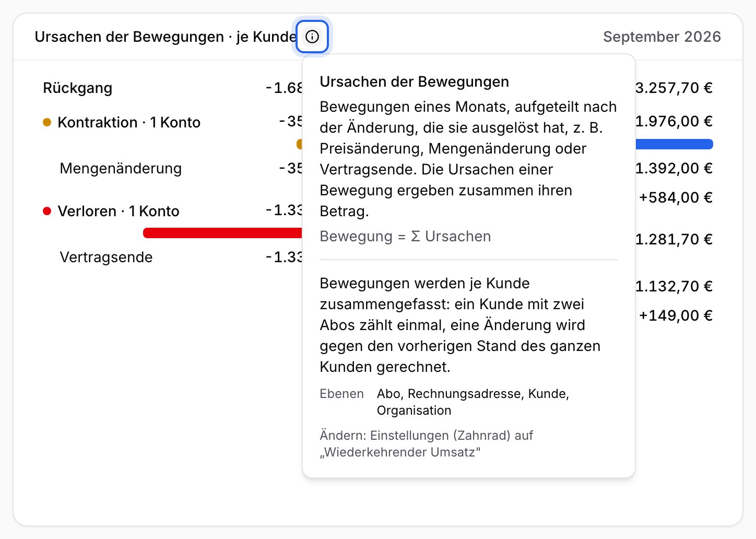Click the value '1.392,00 €'
Image resolution: width=756 pixels, height=539 pixels.
tap(674, 168)
